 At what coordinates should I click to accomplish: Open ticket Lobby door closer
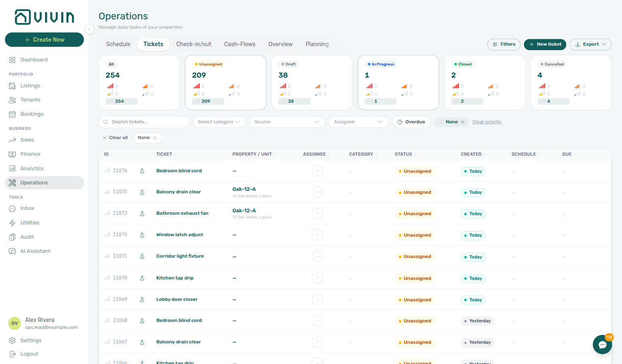pos(177,300)
